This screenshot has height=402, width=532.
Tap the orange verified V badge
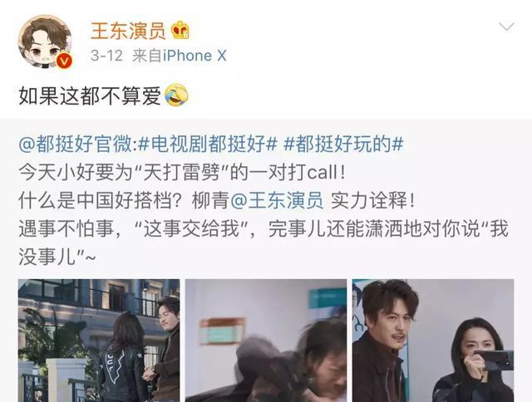64,61
